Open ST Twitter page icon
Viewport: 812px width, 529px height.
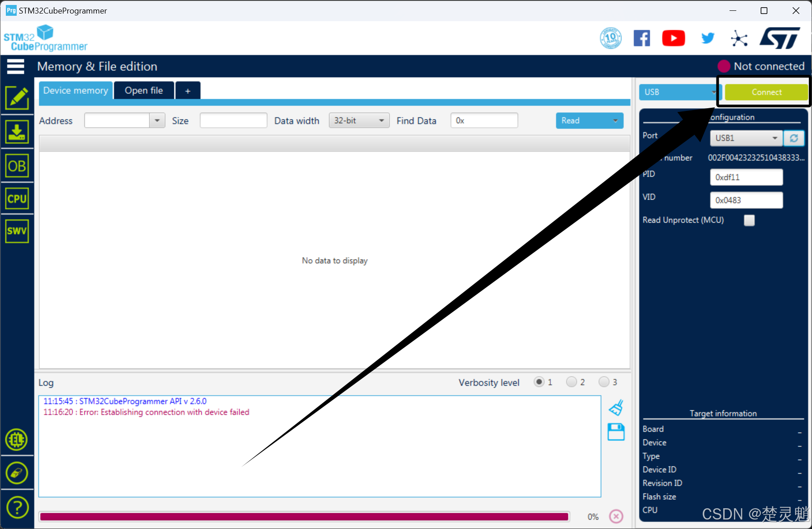coord(708,38)
